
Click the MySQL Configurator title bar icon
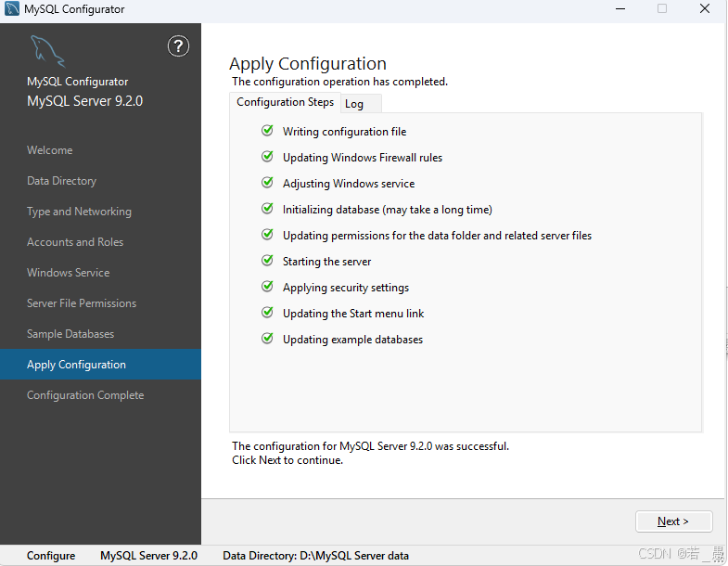pos(12,9)
